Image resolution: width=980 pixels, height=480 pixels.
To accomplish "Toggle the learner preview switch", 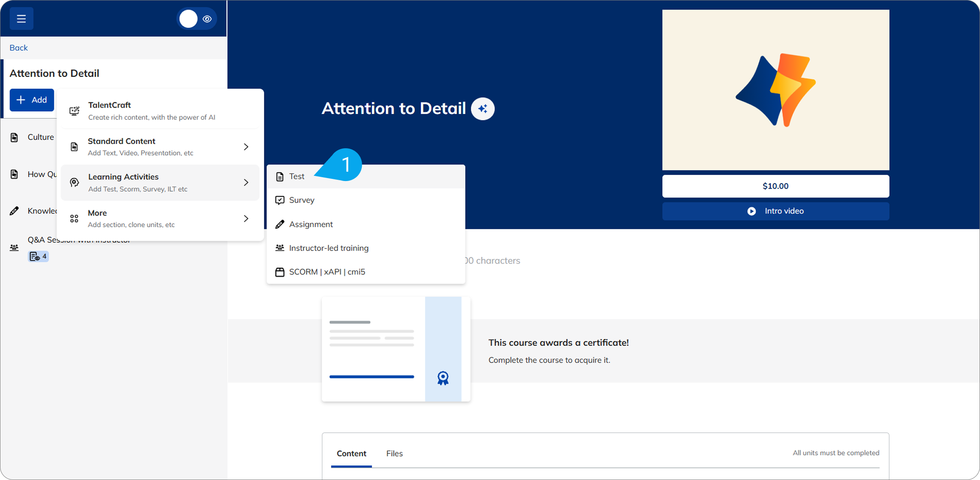I will (189, 19).
